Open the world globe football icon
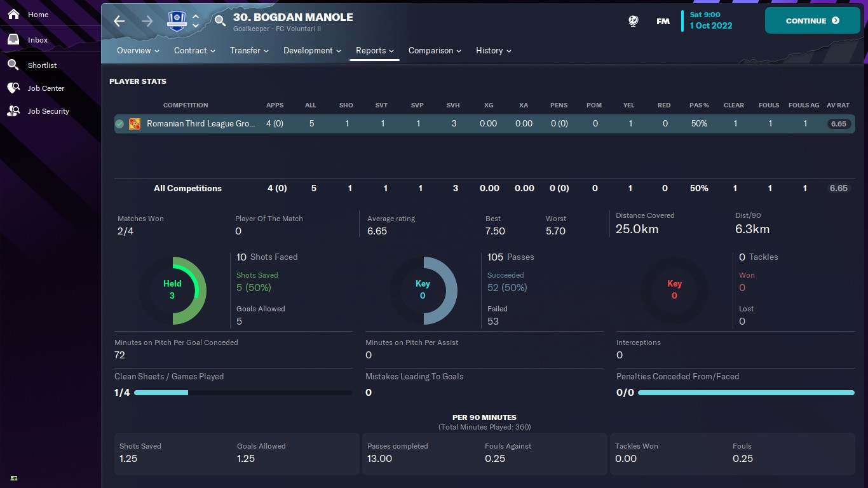This screenshot has height=488, width=868. click(633, 21)
